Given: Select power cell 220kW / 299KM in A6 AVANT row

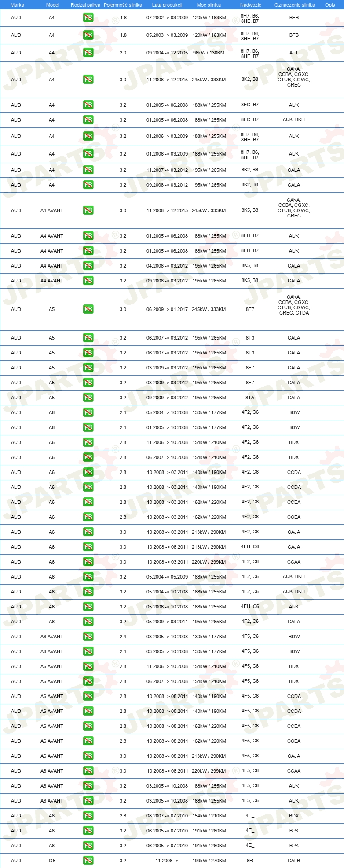Looking at the screenshot, I should point(209,771).
